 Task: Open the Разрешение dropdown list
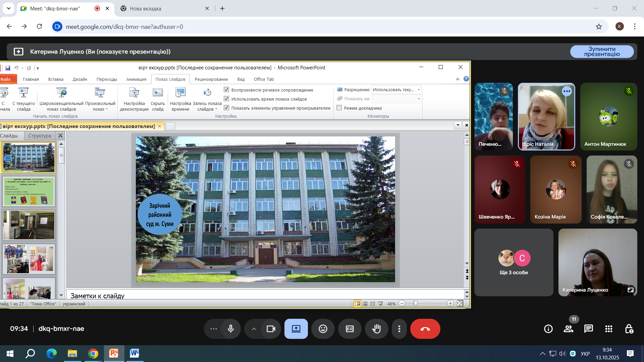418,90
